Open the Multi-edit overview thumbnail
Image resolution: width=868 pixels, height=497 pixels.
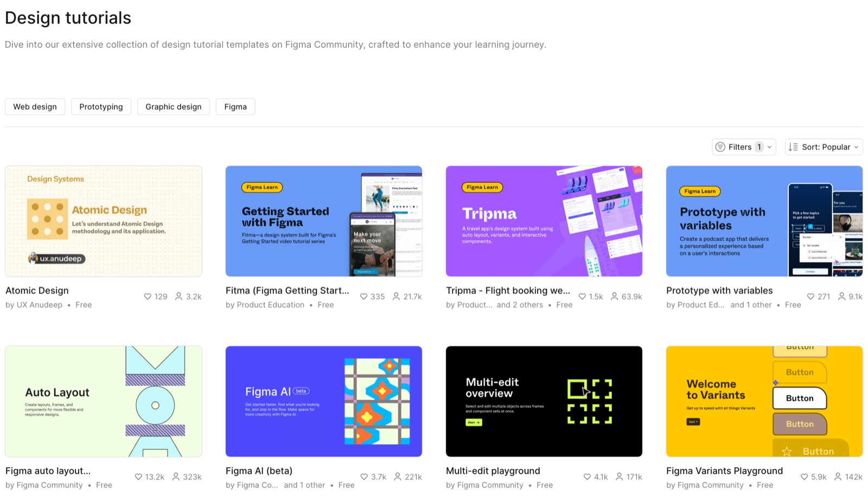544,402
